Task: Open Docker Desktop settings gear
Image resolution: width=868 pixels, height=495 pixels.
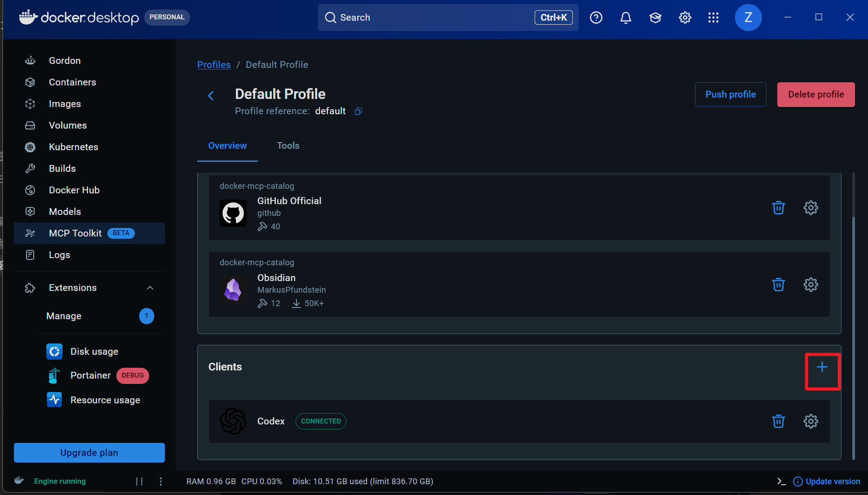Action: click(x=685, y=18)
